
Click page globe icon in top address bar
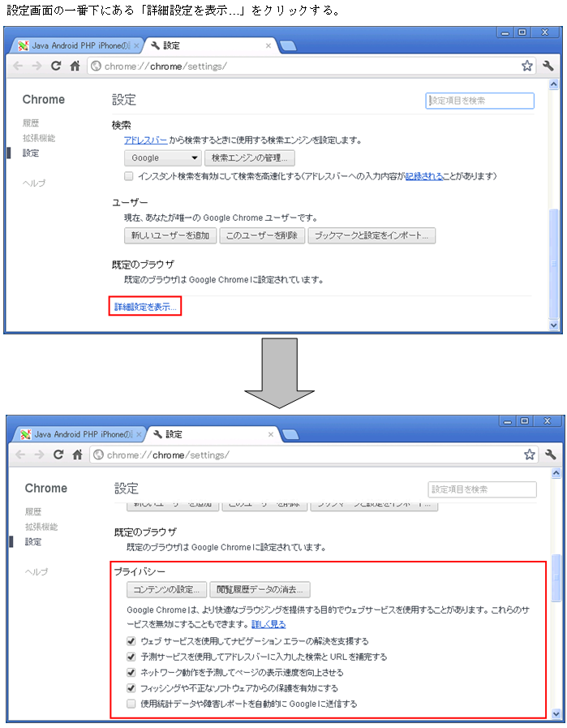point(96,66)
